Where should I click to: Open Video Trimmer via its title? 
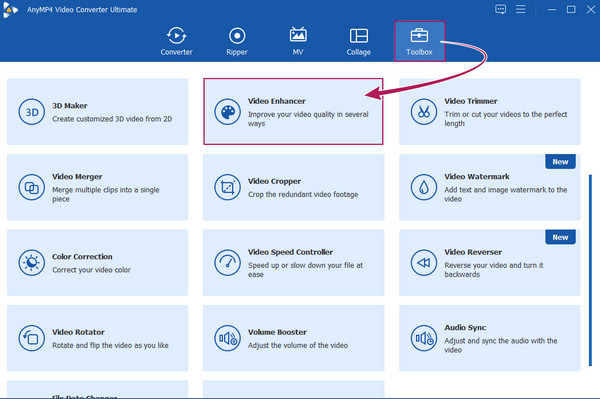pos(471,101)
